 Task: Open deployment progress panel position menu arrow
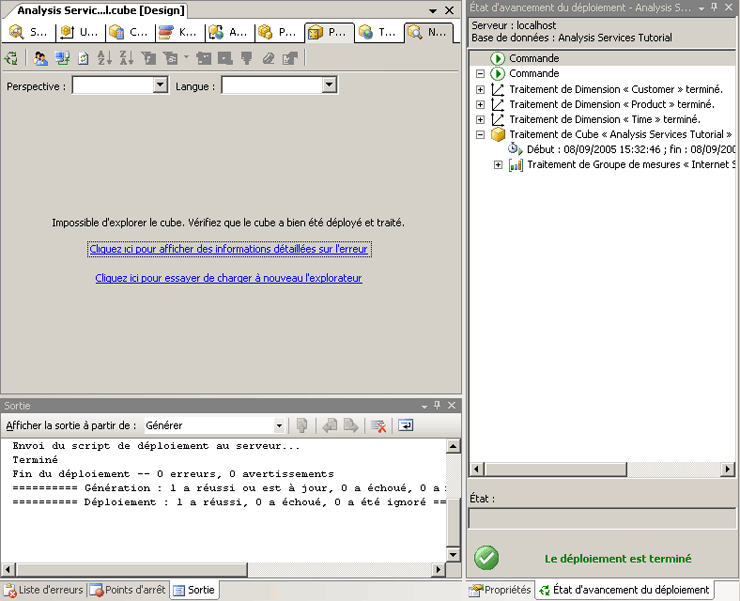(x=701, y=8)
